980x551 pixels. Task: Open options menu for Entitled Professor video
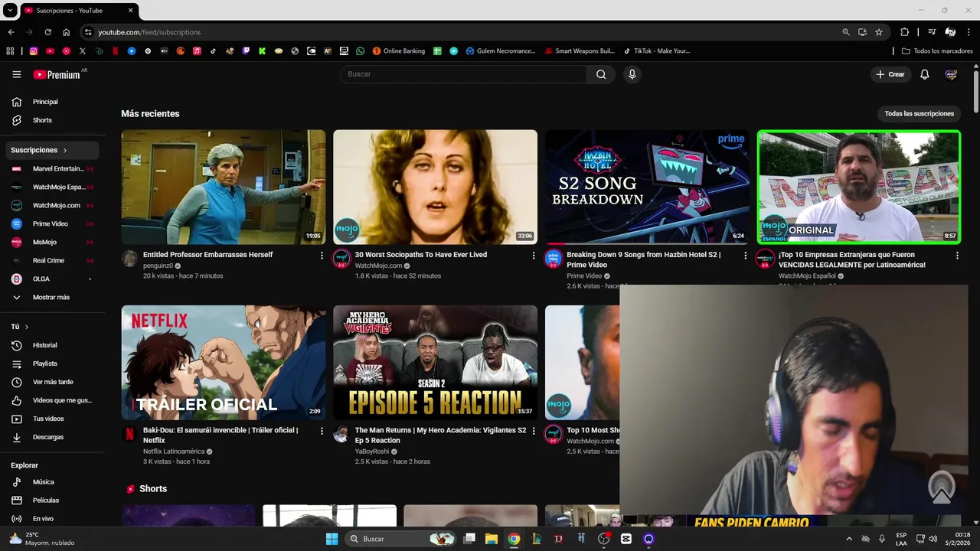tap(322, 256)
